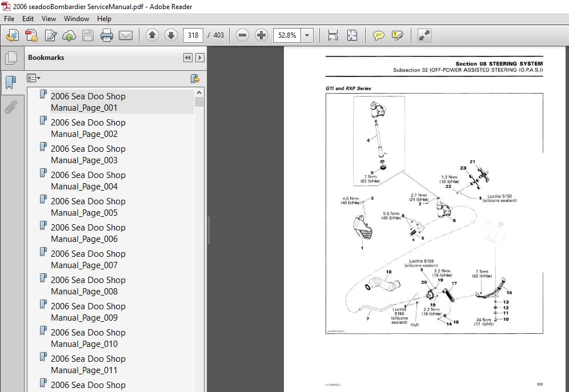The height and width of the screenshot is (392, 569).
Task: Open the Window menu
Action: coord(77,19)
